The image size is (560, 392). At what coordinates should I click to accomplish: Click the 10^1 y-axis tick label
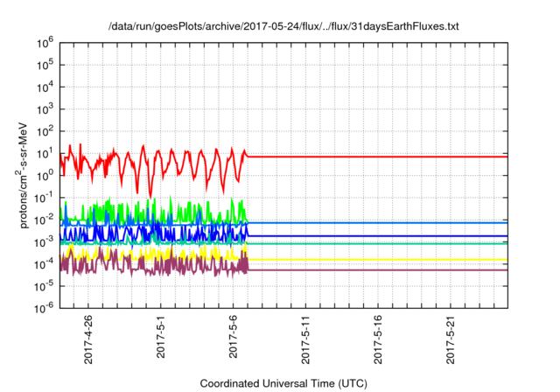45,154
